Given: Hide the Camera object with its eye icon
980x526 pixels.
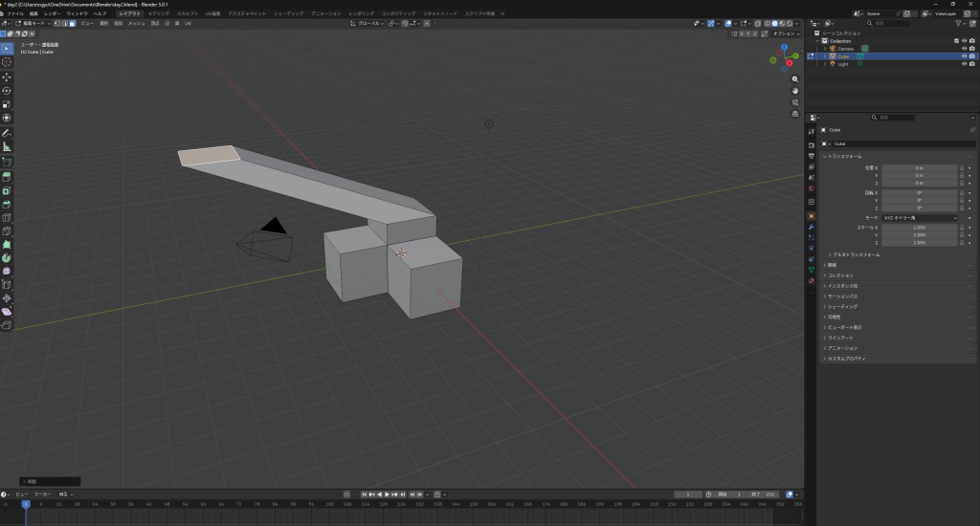Looking at the screenshot, I should click(x=963, y=48).
